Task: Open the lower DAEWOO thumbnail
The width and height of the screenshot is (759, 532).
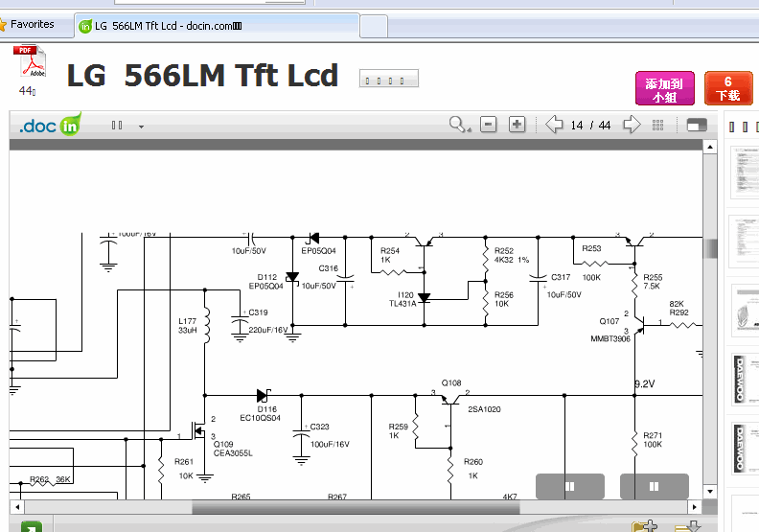Action: pyautogui.click(x=745, y=449)
